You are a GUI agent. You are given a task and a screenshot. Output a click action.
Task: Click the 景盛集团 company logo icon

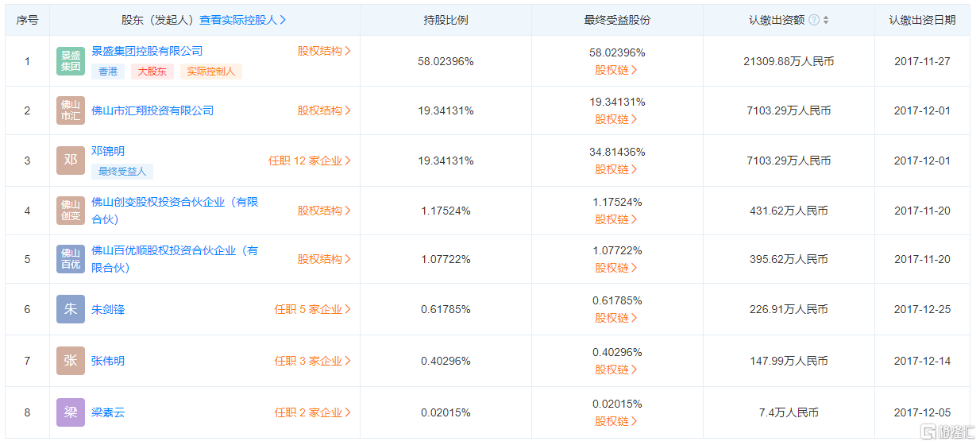coord(71,61)
